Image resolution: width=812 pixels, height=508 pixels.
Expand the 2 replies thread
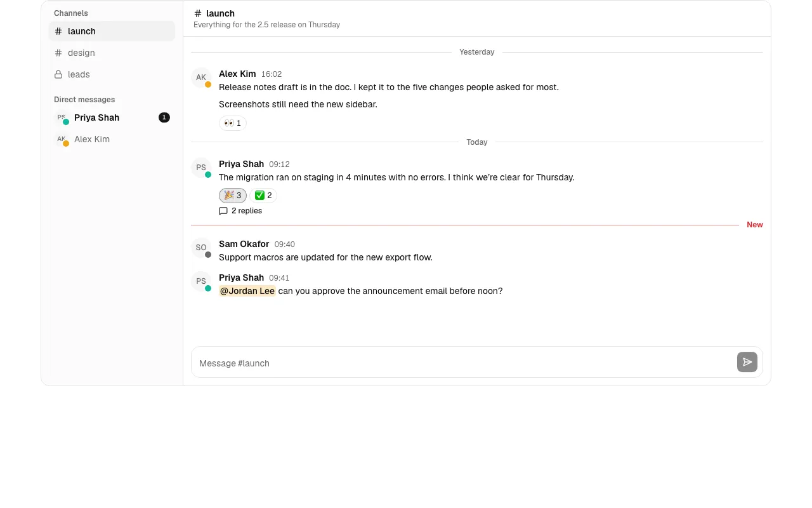click(240, 211)
